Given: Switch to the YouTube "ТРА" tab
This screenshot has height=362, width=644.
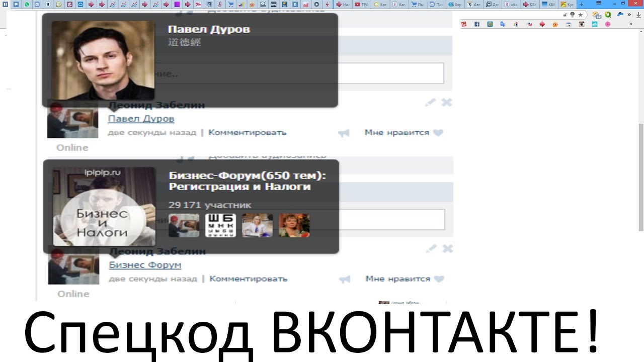Looking at the screenshot, I should pyautogui.click(x=361, y=5).
